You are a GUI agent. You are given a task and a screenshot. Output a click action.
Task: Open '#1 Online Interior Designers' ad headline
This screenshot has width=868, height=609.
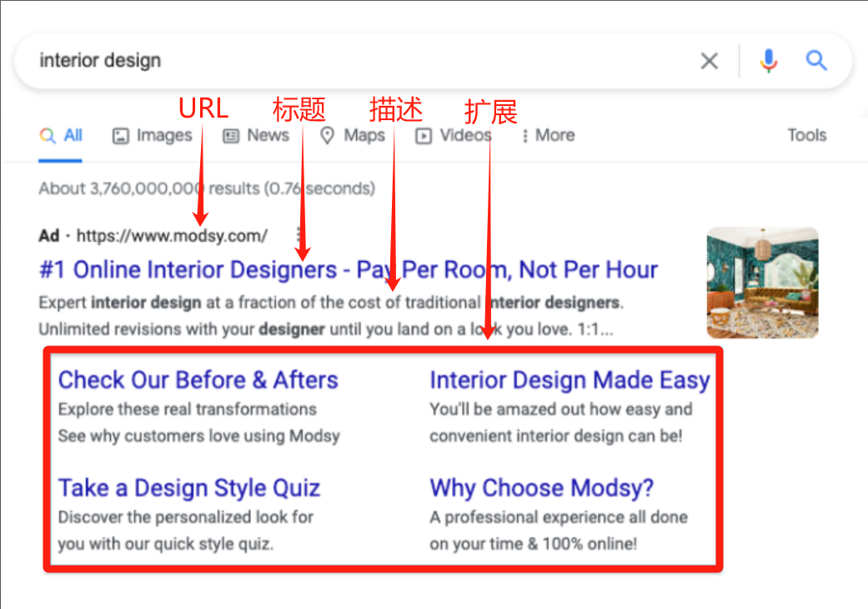pyautogui.click(x=349, y=269)
